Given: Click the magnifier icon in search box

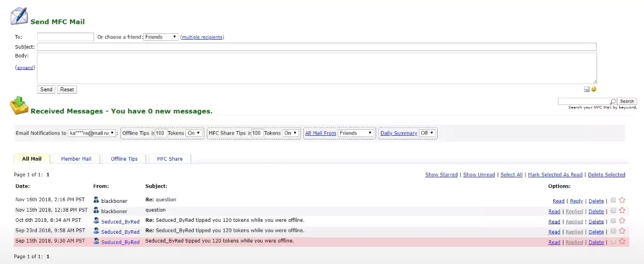Looking at the screenshot, I should (613, 101).
